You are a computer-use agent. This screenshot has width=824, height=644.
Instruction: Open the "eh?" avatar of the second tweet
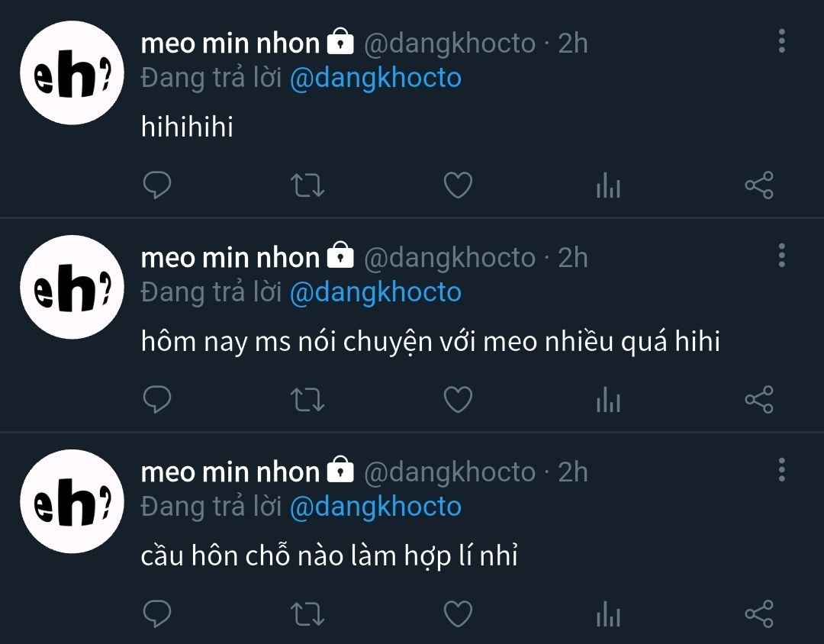[72, 287]
